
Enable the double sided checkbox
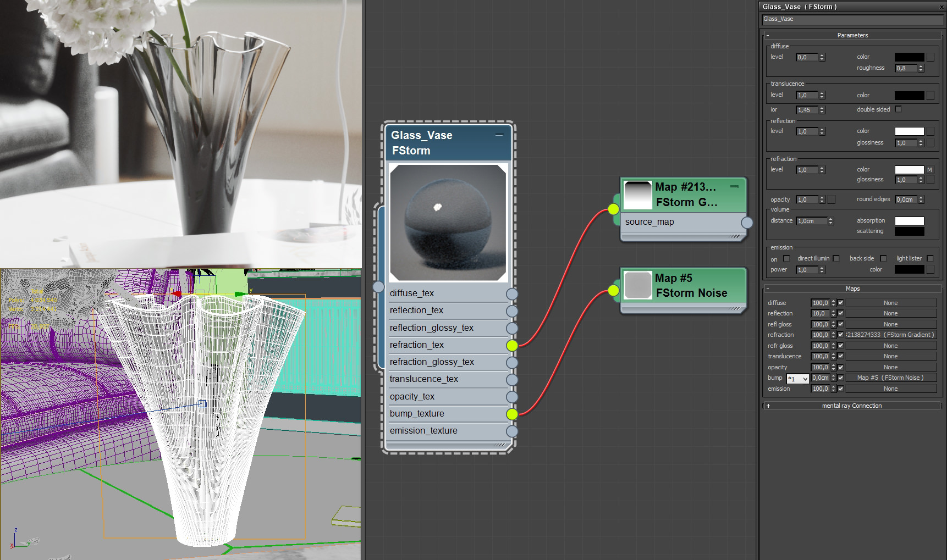point(898,109)
